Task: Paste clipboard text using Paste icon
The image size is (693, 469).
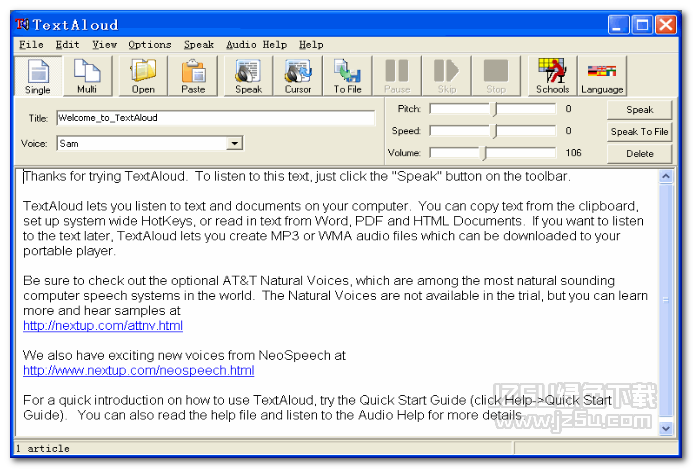Action: tap(193, 76)
